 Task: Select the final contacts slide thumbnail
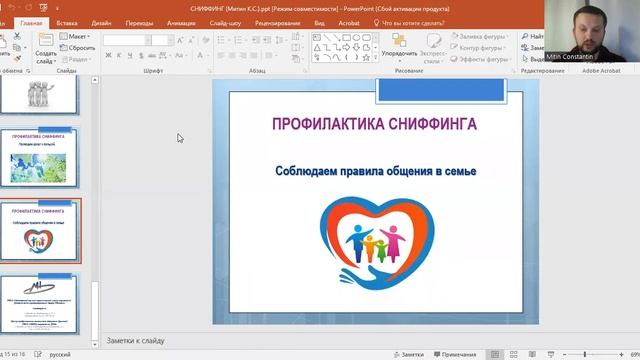pyautogui.click(x=39, y=304)
